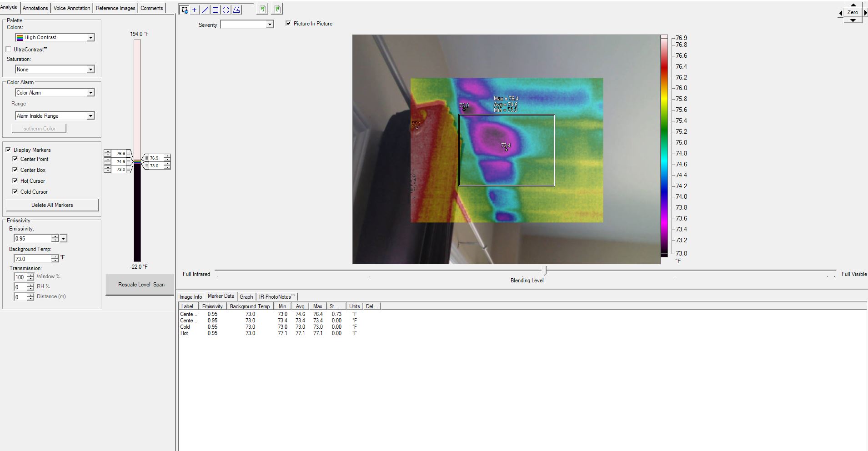Screen dimensions: 868x451
Task: Increase the left-side 73.0 span minimum spinner
Action: coord(108,167)
